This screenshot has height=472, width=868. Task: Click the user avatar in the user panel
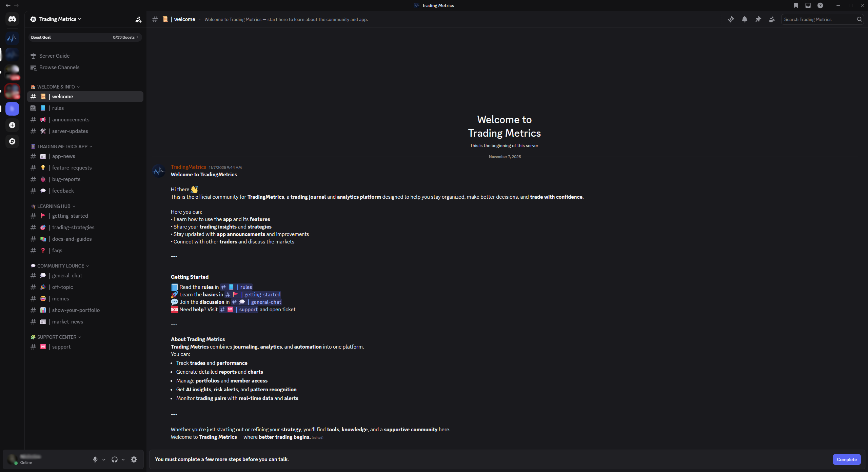(13, 459)
